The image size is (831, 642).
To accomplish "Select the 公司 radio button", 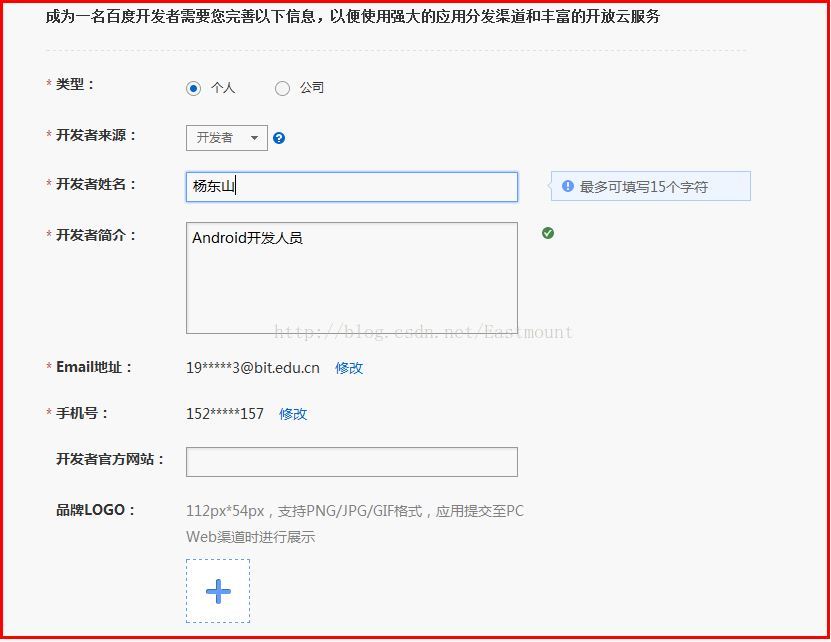I will click(282, 88).
